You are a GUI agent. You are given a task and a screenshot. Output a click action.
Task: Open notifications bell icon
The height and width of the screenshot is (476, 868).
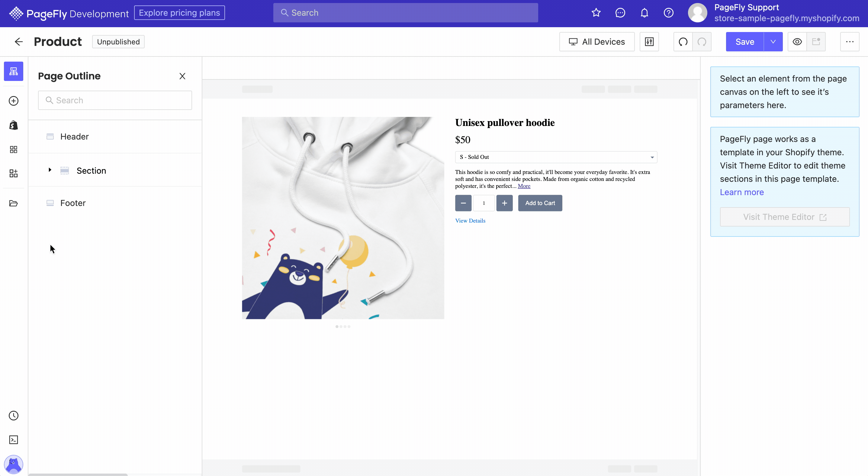pos(644,13)
